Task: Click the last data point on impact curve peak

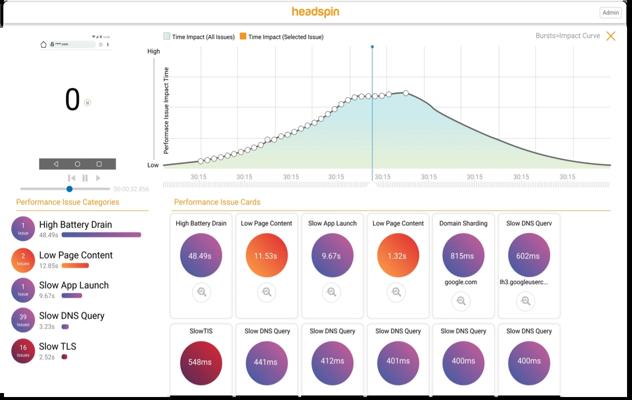Action: coord(406,93)
